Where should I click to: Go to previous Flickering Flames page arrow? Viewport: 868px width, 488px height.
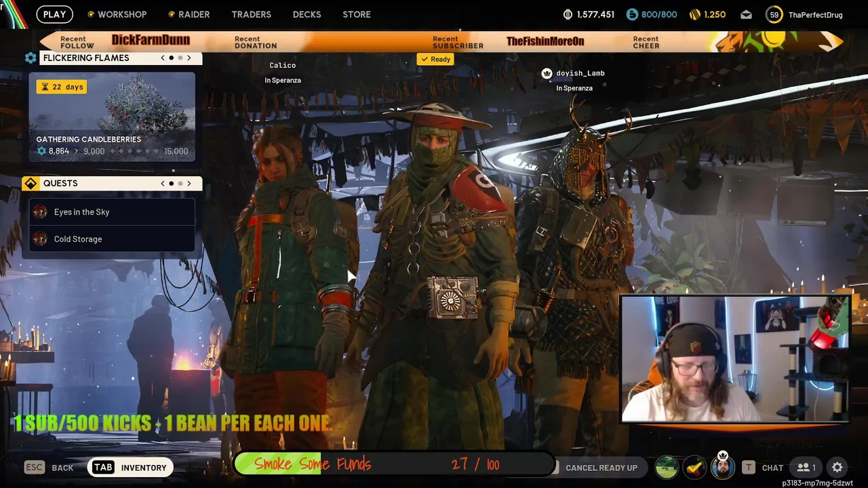pyautogui.click(x=163, y=58)
